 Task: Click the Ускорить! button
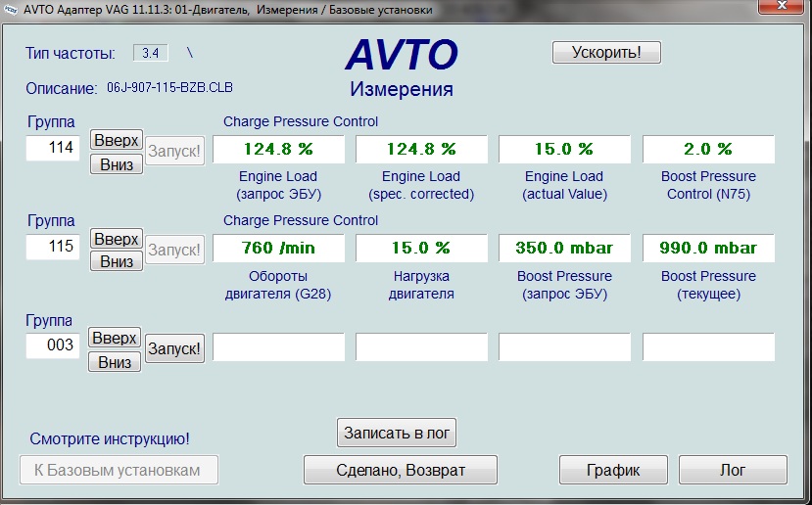606,52
